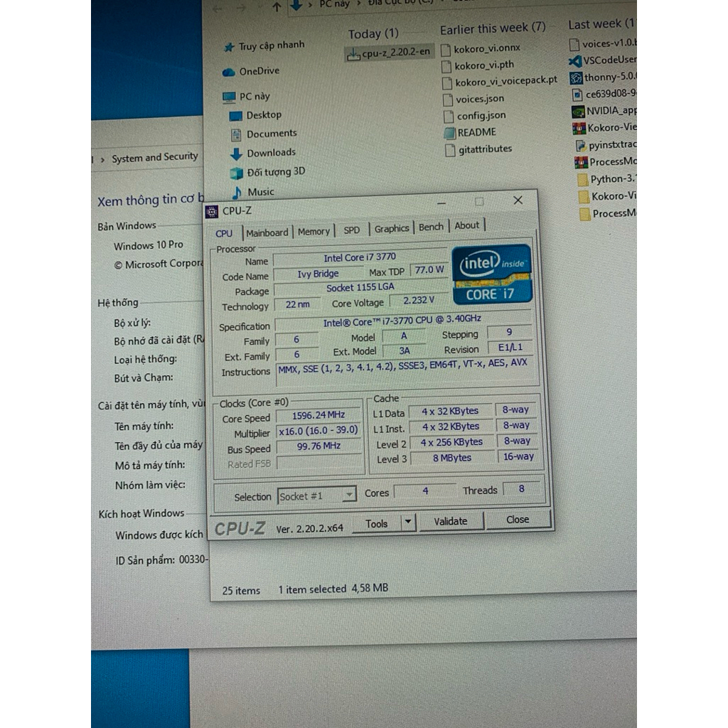The image size is (728, 728).
Task: Collapse the Today (1) group header
Action: coord(373,33)
